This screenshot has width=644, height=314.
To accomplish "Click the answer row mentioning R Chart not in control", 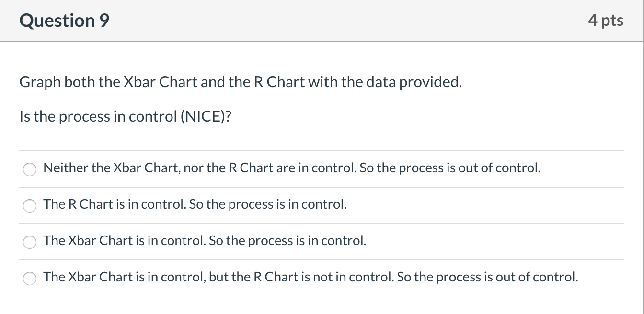I will click(x=310, y=277).
